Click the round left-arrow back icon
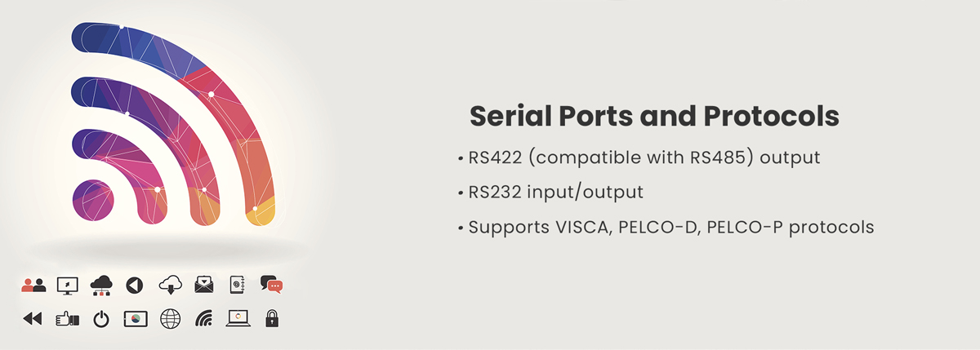The image size is (980, 350). 135,285
